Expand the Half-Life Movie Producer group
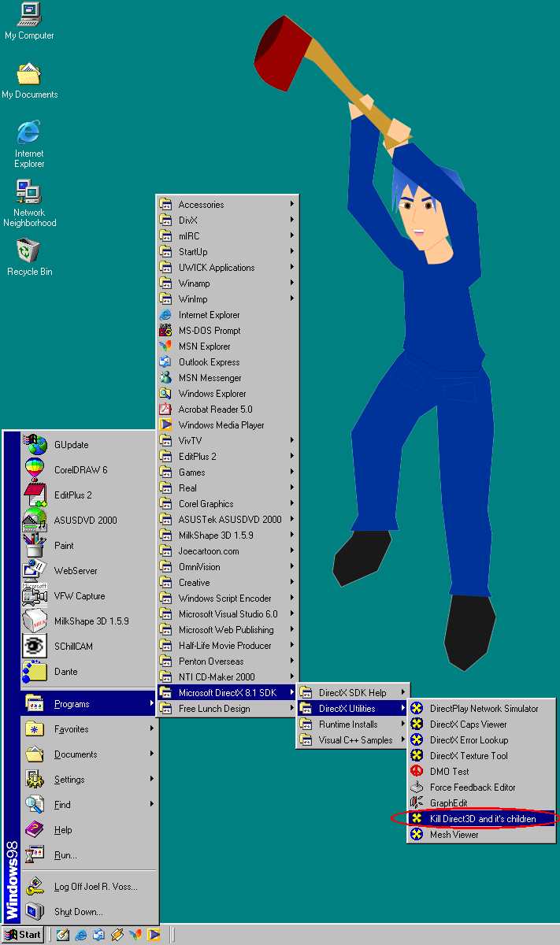Viewport: 560px width, 945px height. pos(228,646)
